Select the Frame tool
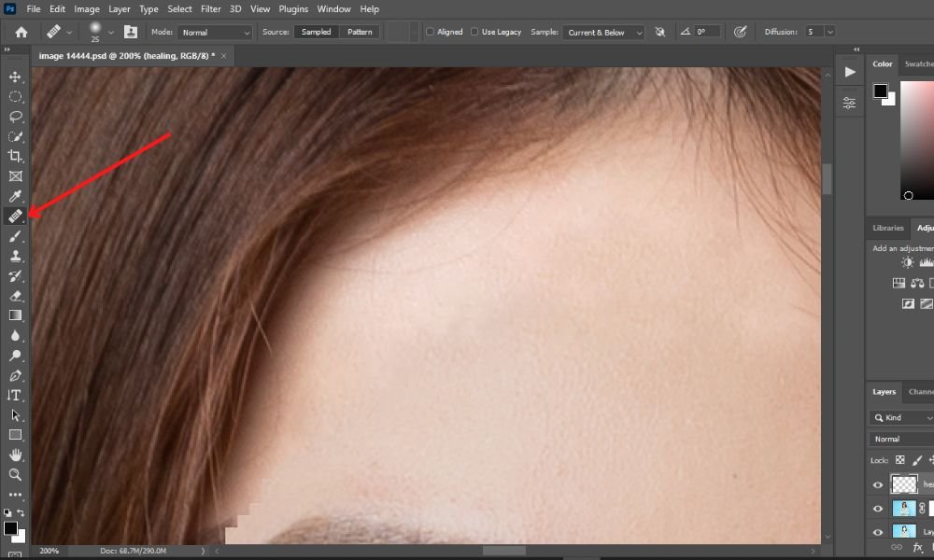934x560 pixels. [x=15, y=176]
